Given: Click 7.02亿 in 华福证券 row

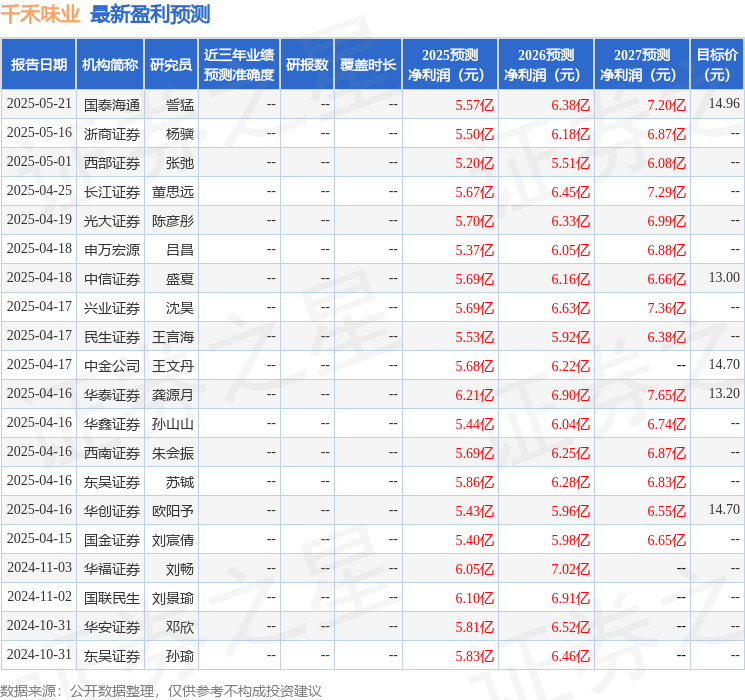Looking at the screenshot, I should click(x=571, y=569).
